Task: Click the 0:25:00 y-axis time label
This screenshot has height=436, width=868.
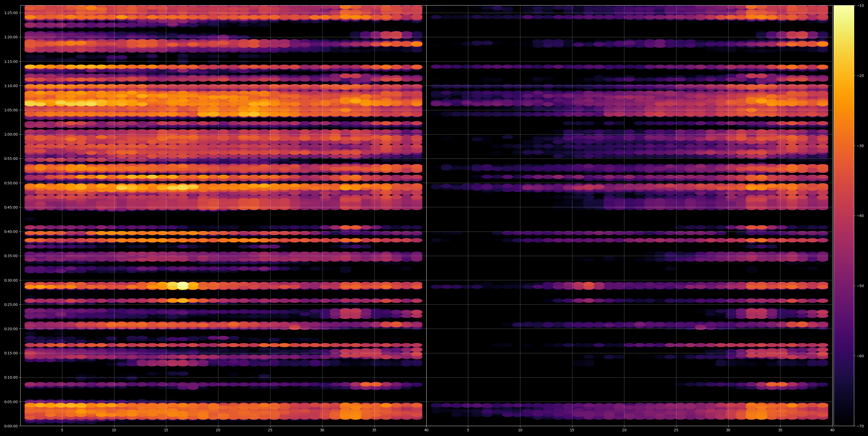Action: 11,305
